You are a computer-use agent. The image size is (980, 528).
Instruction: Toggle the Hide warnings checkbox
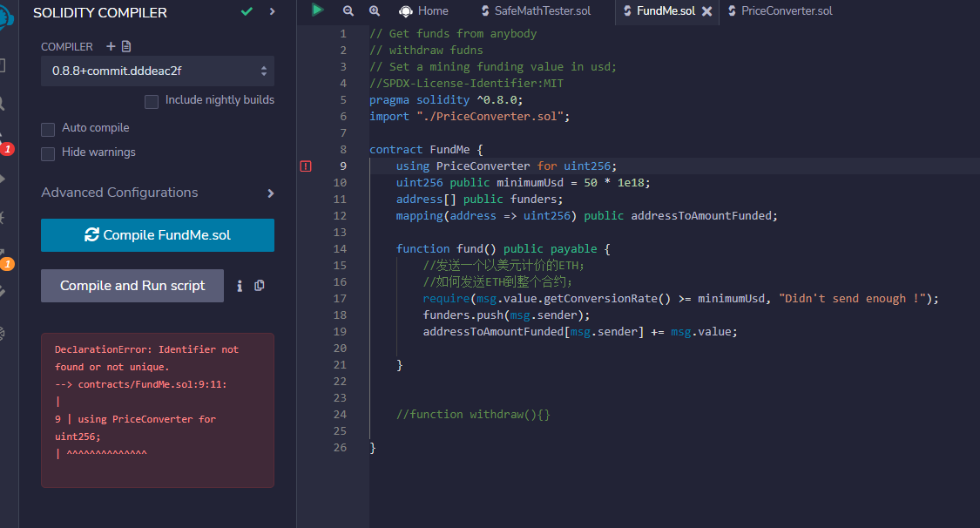coord(48,153)
